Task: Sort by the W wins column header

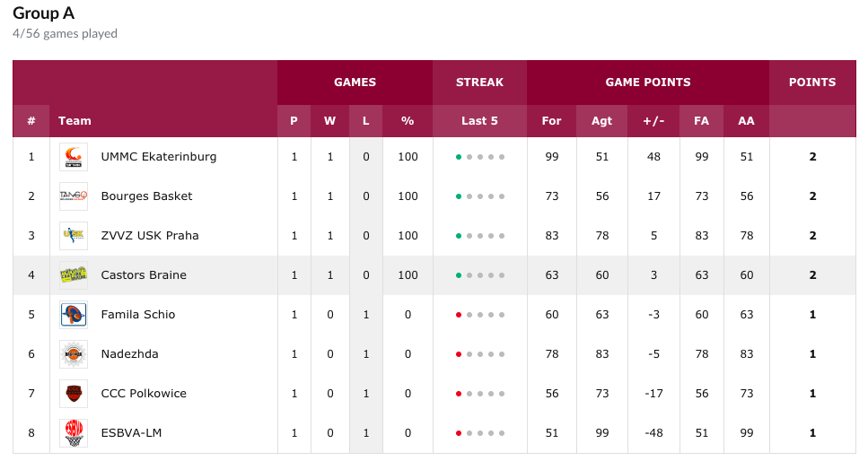Action: point(330,121)
